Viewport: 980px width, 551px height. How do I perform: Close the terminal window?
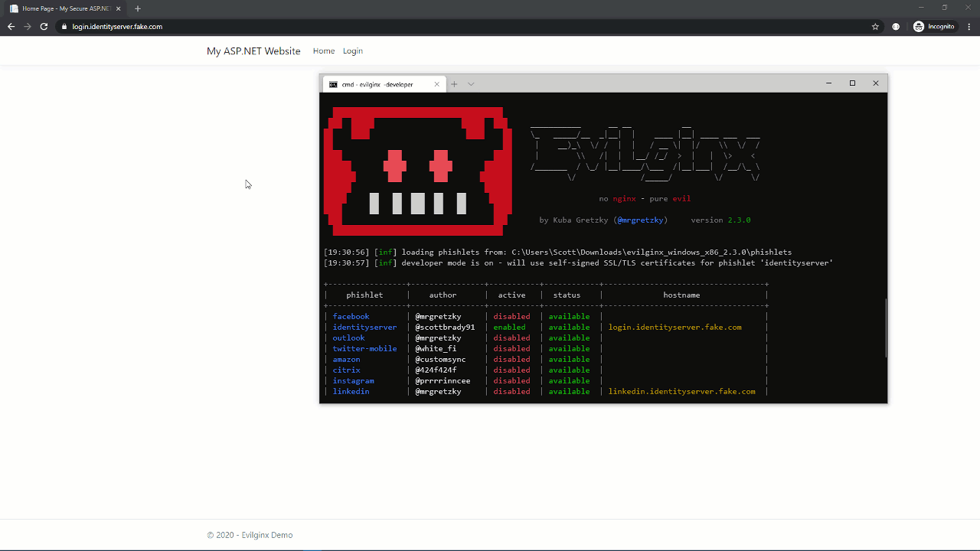pyautogui.click(x=876, y=83)
